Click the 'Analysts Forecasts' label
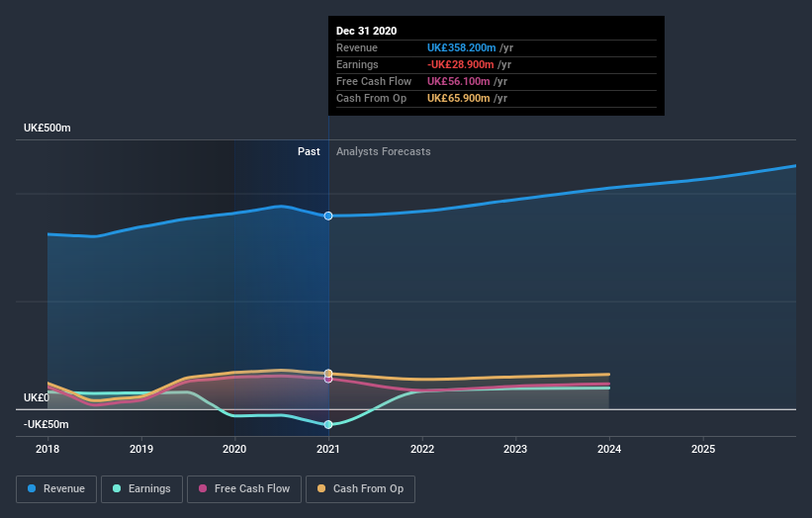Image resolution: width=812 pixels, height=518 pixels. pos(383,151)
